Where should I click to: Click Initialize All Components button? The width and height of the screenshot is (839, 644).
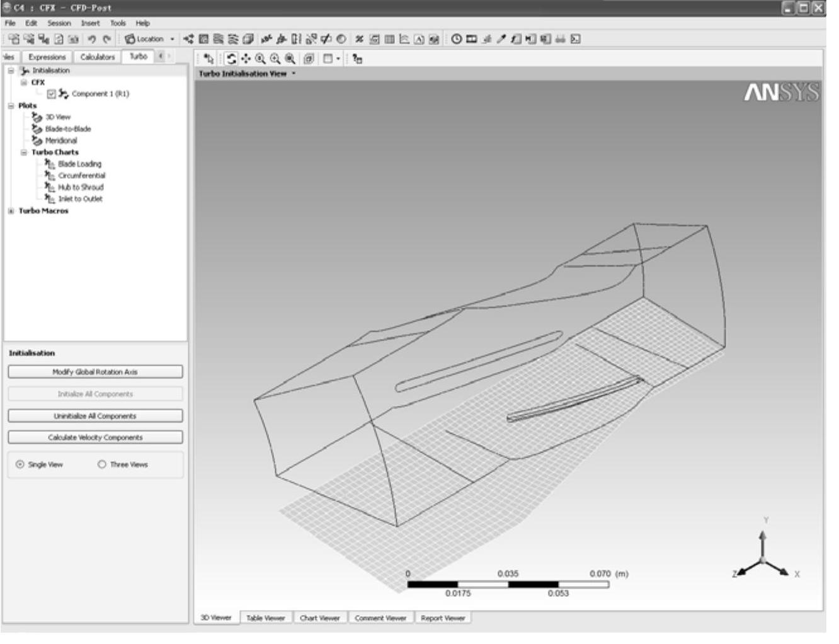(x=95, y=394)
